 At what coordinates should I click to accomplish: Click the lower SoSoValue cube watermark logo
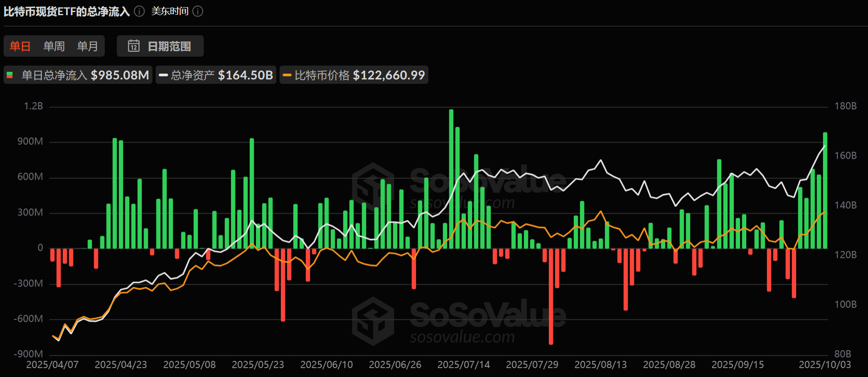tap(373, 321)
